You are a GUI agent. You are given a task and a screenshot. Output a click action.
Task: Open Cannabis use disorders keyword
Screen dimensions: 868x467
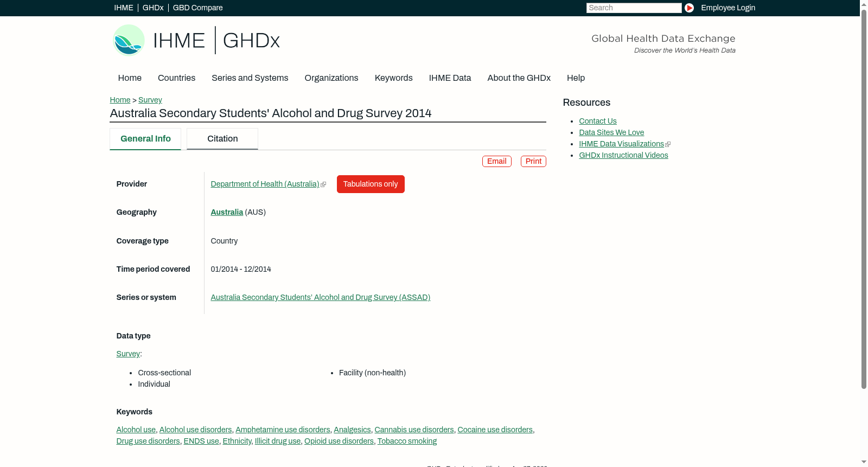tap(414, 430)
